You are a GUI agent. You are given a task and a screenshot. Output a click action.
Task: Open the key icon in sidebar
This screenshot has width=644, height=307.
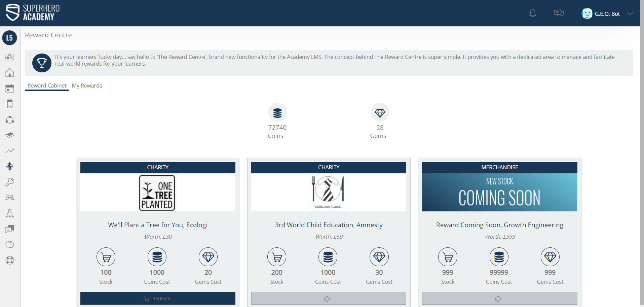pos(10,182)
